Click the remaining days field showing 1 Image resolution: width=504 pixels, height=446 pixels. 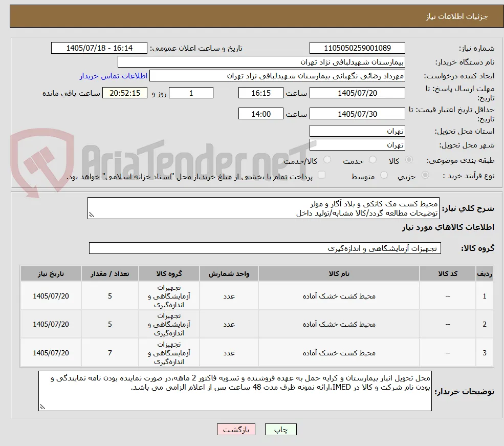tap(191, 93)
